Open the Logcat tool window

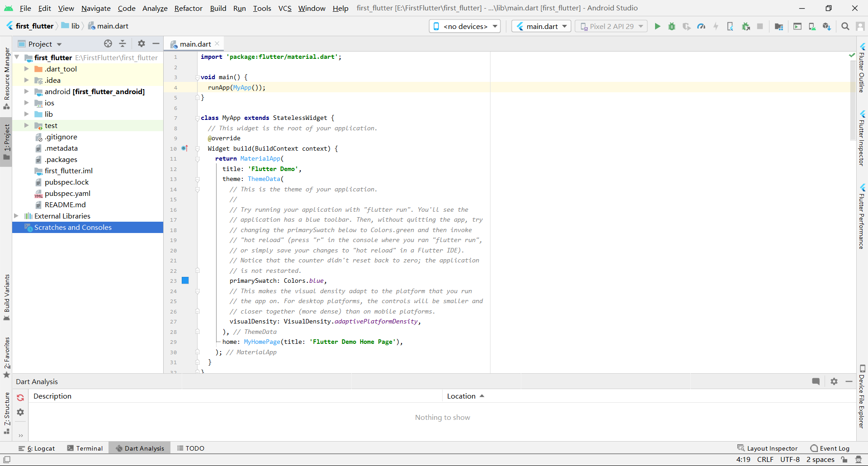[x=37, y=448]
